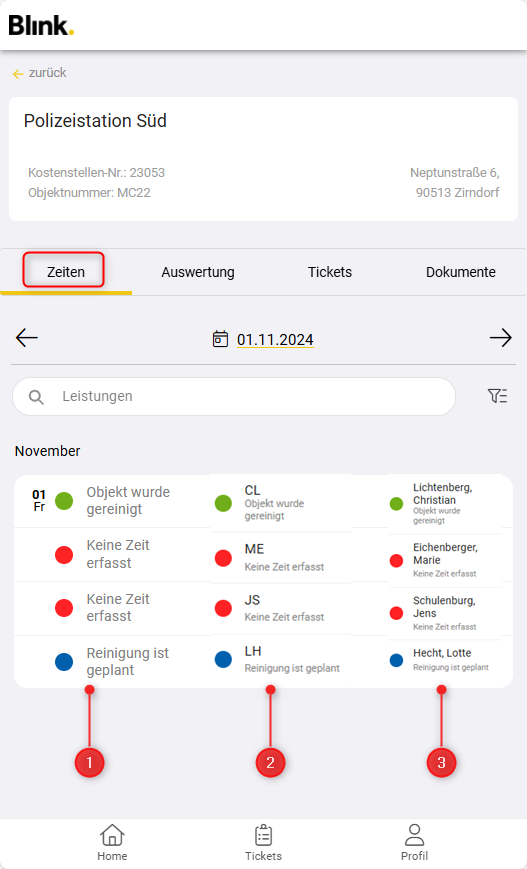Open the Tickets tab in the object view
This screenshot has height=869, width=527.
(330, 272)
